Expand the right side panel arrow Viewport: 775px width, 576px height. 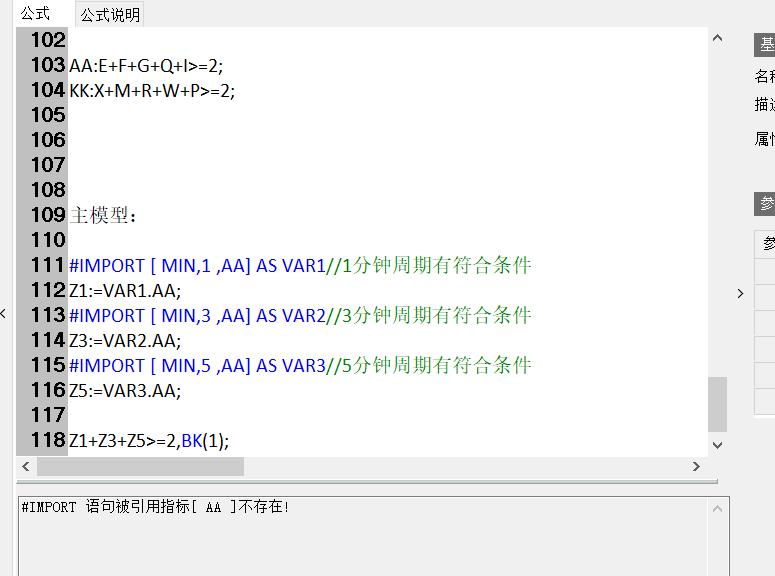pos(740,293)
